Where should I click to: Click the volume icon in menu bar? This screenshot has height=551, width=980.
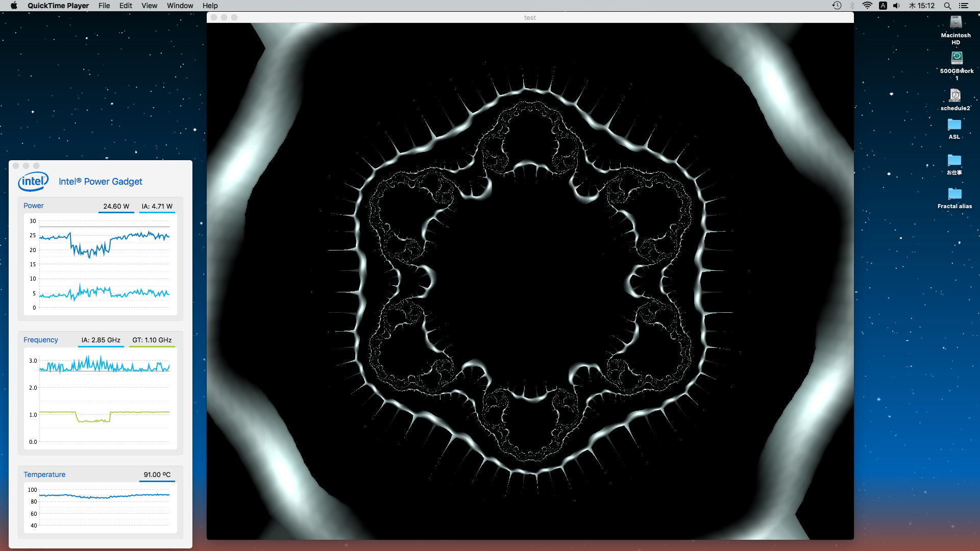896,6
